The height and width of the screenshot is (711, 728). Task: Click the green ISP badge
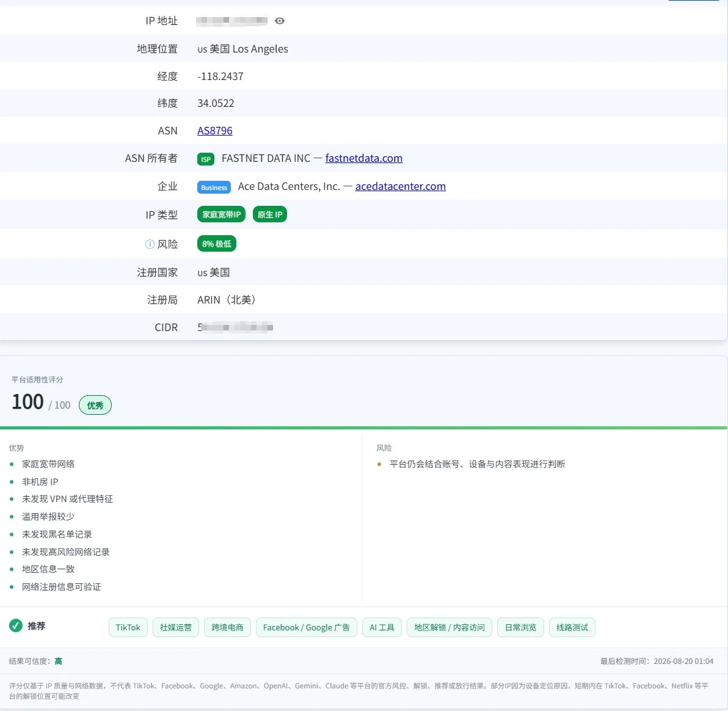[206, 159]
